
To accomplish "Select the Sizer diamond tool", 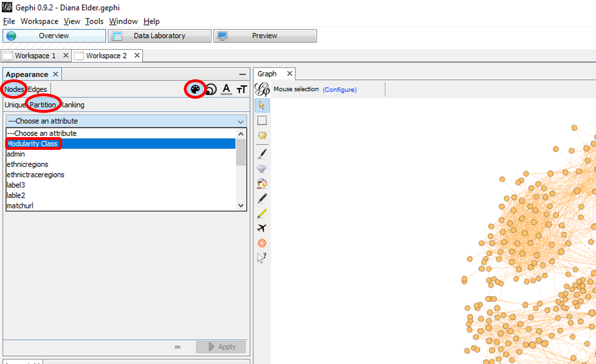I will tap(262, 169).
